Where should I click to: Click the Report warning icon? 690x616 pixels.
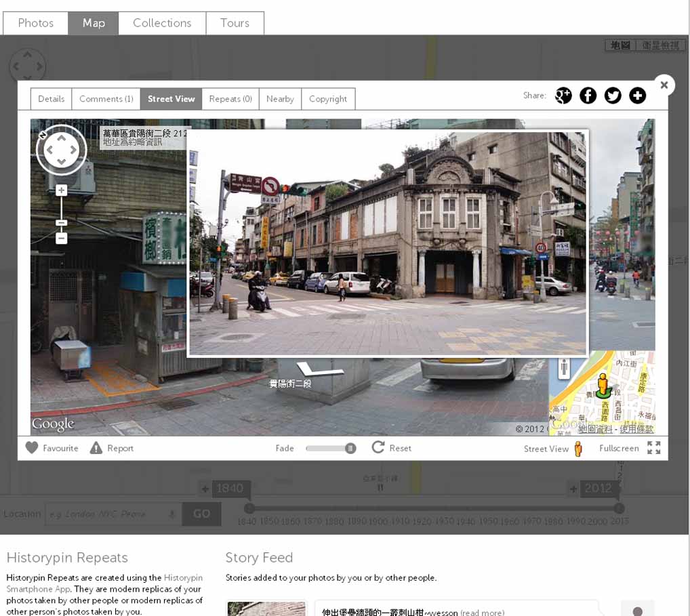pos(96,448)
